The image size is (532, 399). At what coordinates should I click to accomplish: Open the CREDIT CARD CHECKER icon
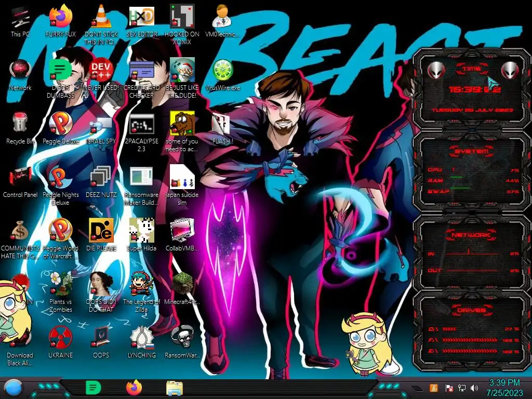pos(141,79)
